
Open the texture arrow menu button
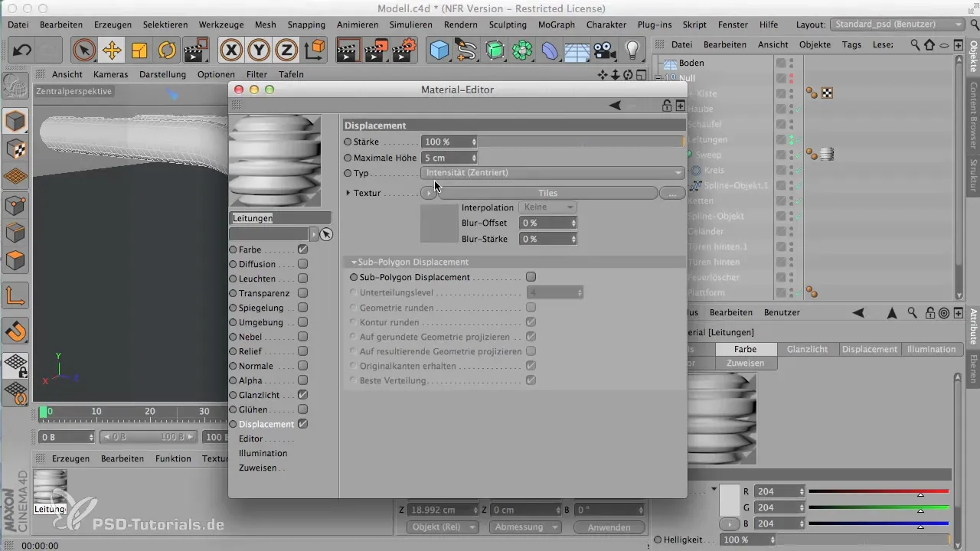[430, 194]
